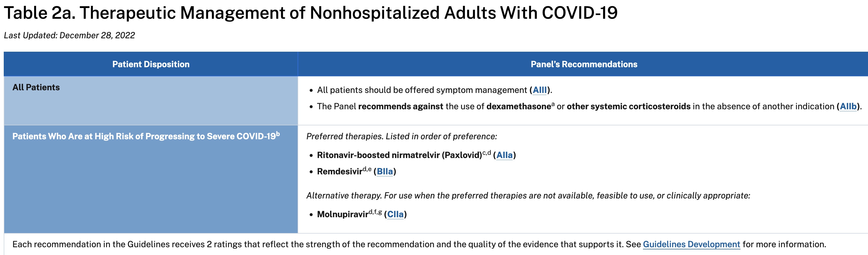Click the BIIa rating after Remdesivir
868x255 pixels.
tap(384, 171)
